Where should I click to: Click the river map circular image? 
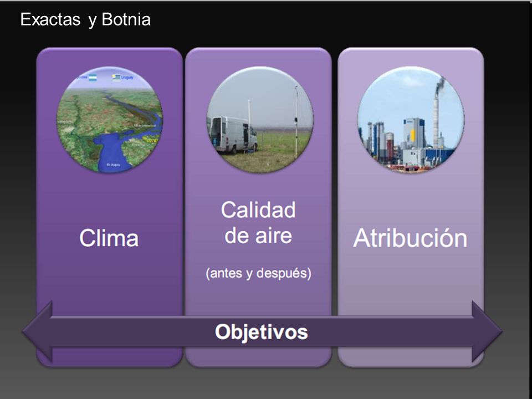[110, 120]
